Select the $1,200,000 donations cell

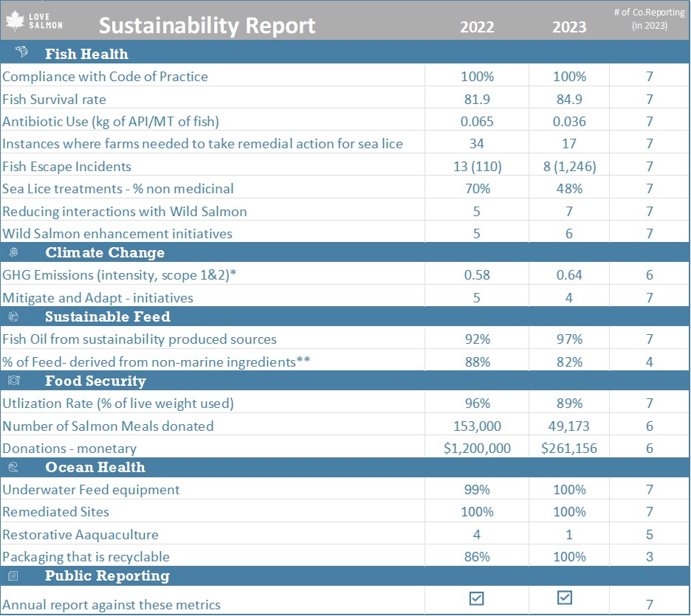(x=476, y=448)
